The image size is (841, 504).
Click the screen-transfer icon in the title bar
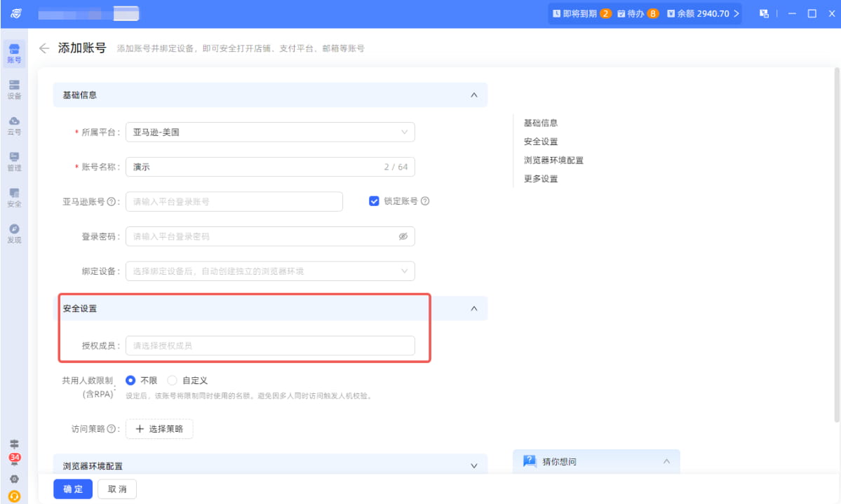pyautogui.click(x=765, y=13)
